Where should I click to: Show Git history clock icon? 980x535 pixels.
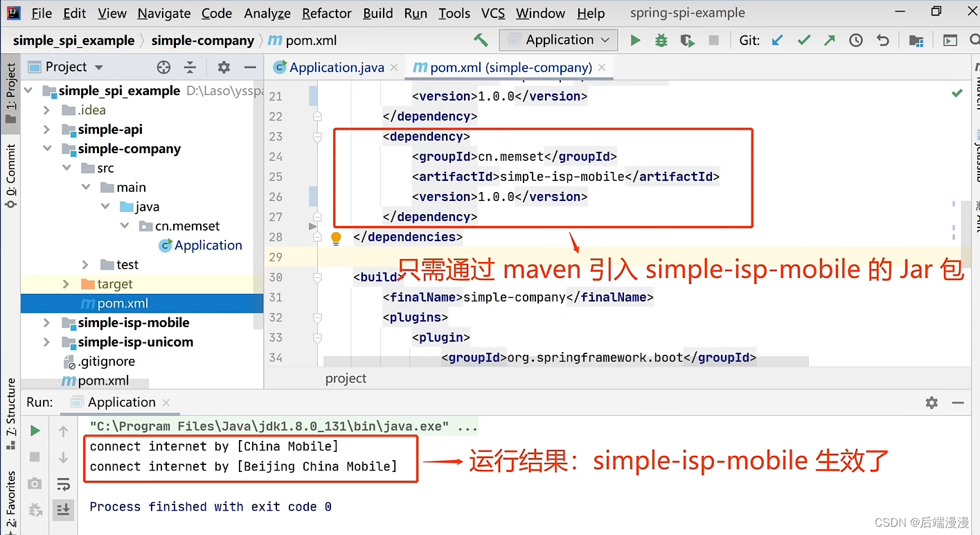coord(856,40)
